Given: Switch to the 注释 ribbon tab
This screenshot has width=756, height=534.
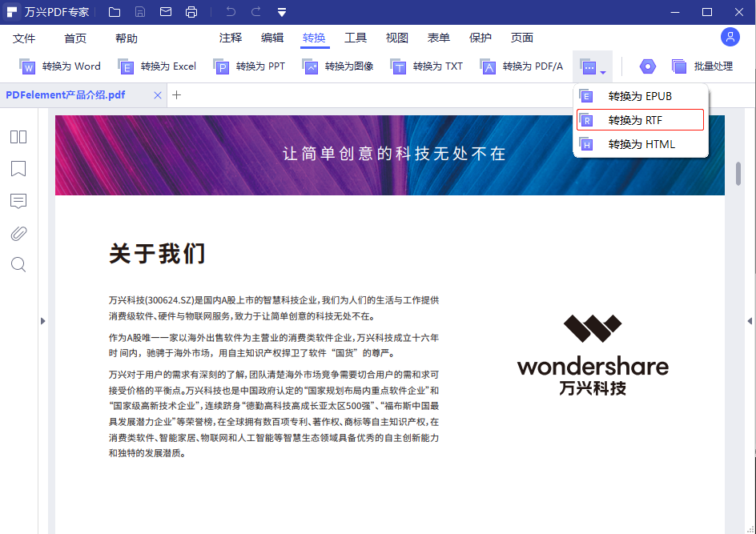Looking at the screenshot, I should 230,37.
